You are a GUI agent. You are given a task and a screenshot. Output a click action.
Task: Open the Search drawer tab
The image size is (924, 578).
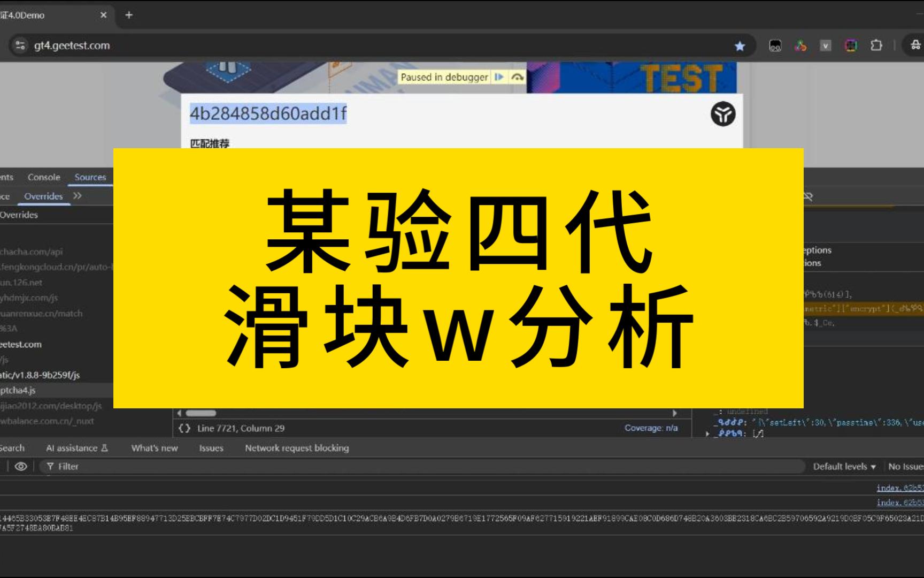12,448
